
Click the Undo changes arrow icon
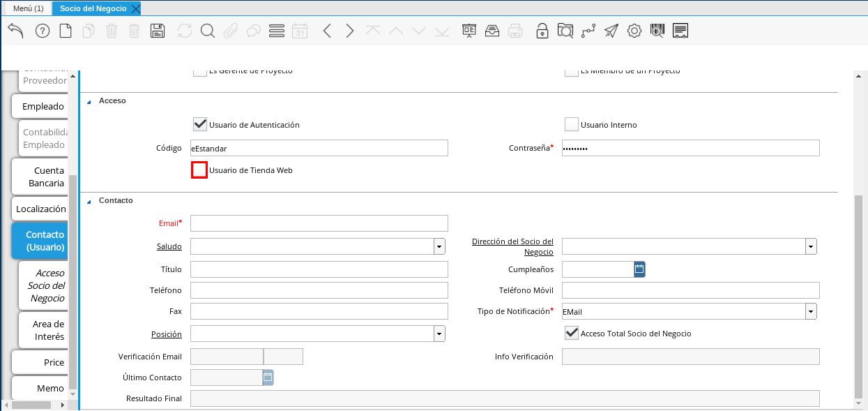tap(16, 31)
